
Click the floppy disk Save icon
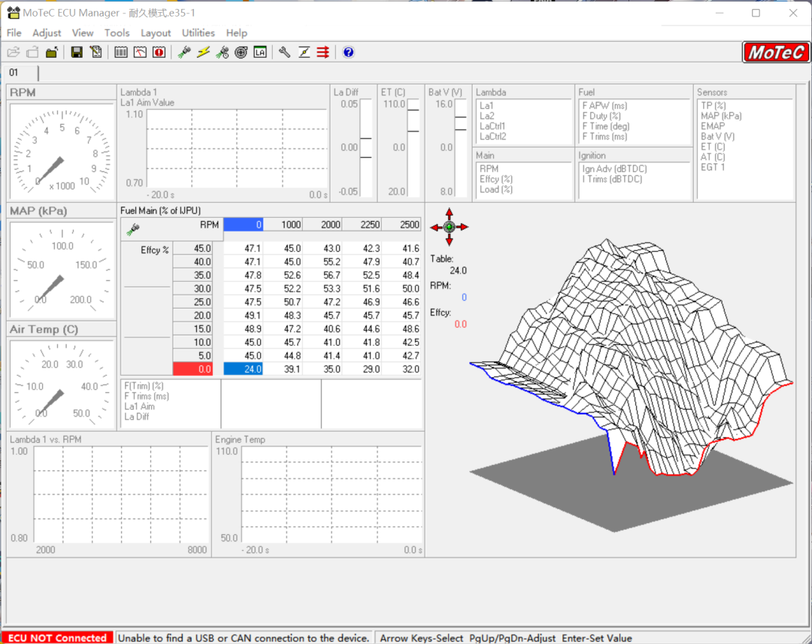pyautogui.click(x=77, y=52)
